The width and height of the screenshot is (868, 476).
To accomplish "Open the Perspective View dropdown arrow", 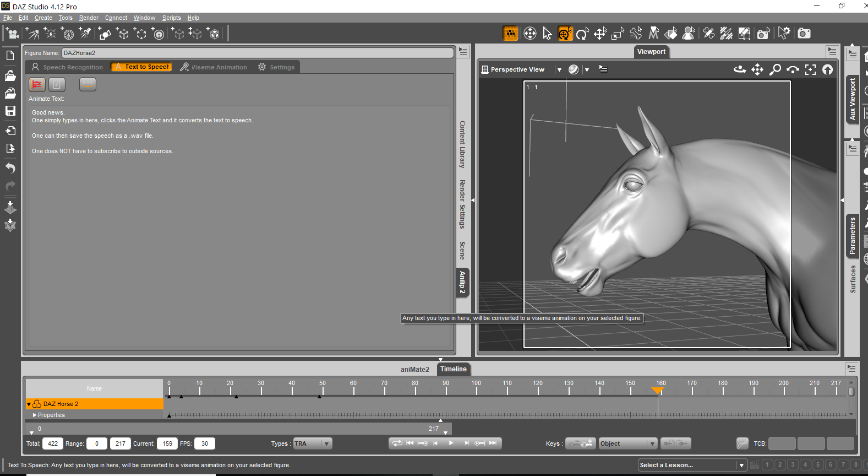I will pos(559,70).
